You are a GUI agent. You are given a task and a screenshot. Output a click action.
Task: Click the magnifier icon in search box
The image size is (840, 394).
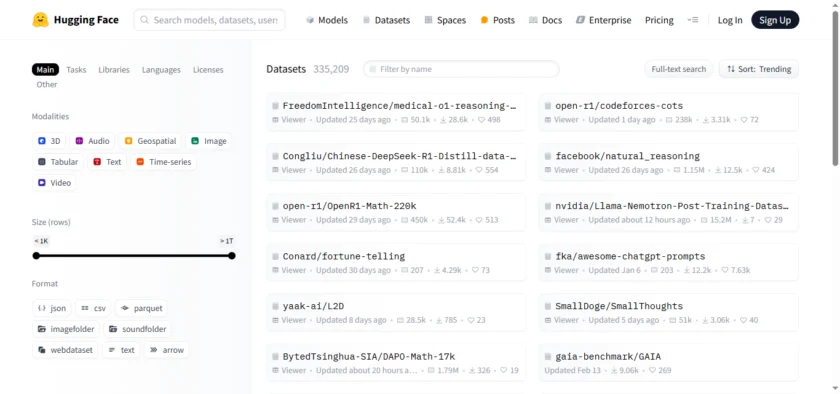(144, 20)
